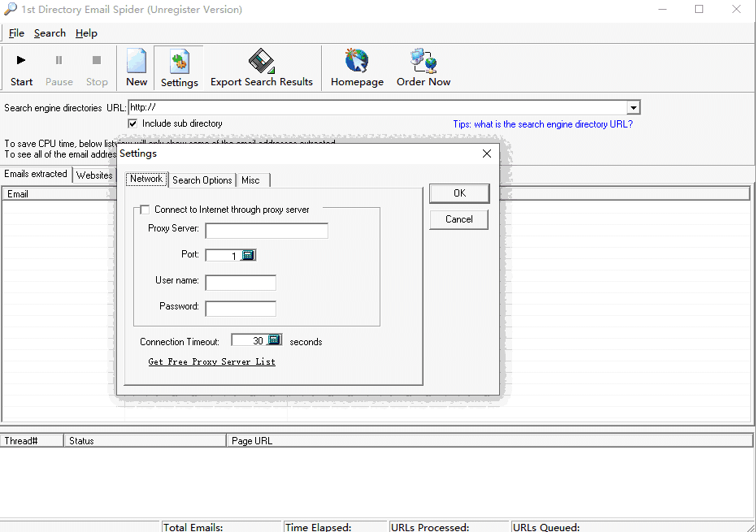756x532 pixels.
Task: Open the Connection Timeout calculator button
Action: click(x=274, y=340)
